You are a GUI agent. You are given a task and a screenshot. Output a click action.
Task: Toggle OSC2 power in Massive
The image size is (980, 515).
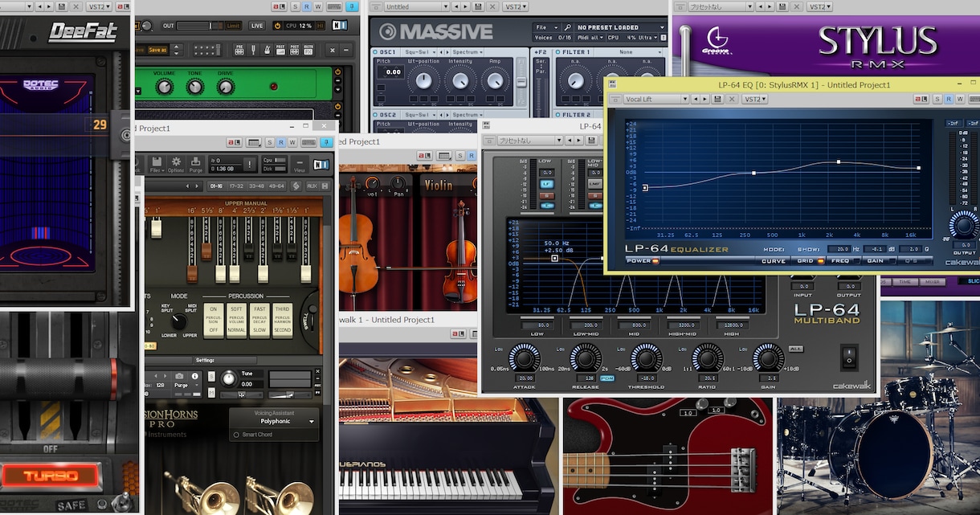[x=375, y=115]
